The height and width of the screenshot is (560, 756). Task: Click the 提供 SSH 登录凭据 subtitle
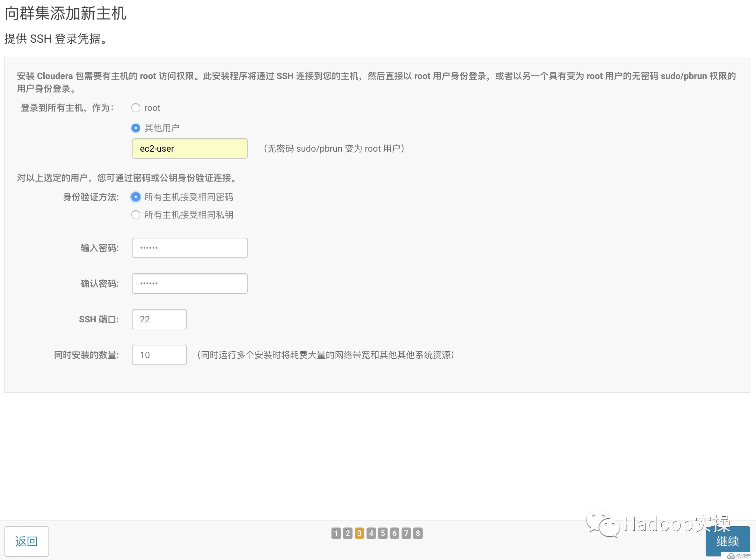pos(57,39)
